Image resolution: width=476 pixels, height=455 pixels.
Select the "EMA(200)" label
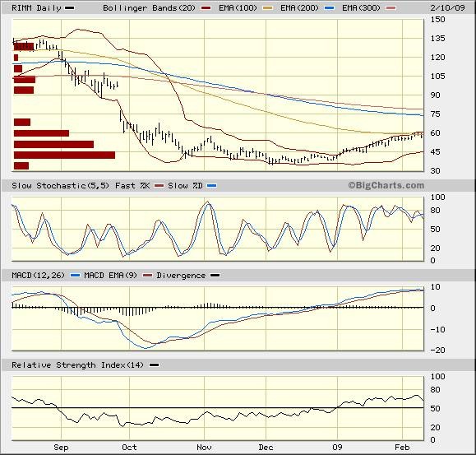(x=299, y=8)
